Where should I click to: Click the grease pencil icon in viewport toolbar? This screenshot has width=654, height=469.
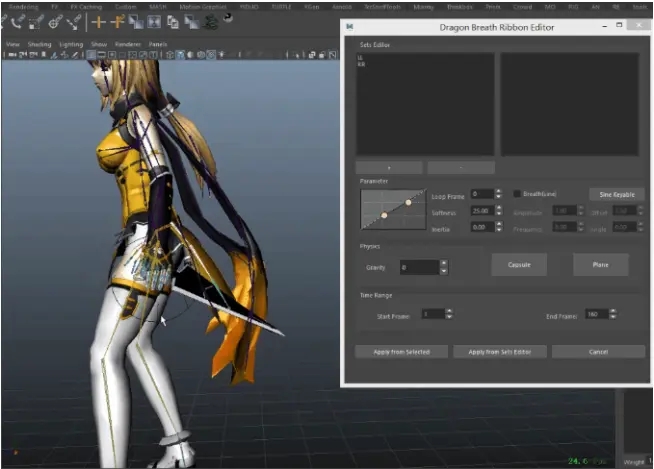tap(75, 55)
